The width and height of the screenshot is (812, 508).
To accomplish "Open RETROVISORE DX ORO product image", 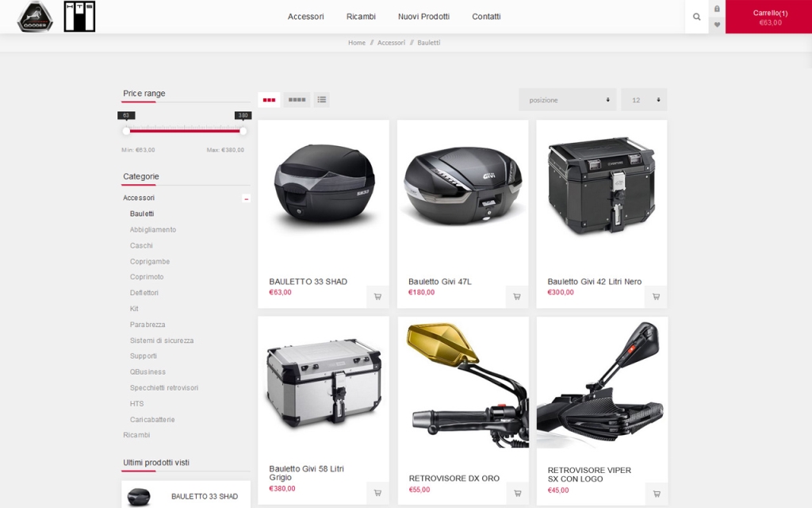I will pos(463,383).
